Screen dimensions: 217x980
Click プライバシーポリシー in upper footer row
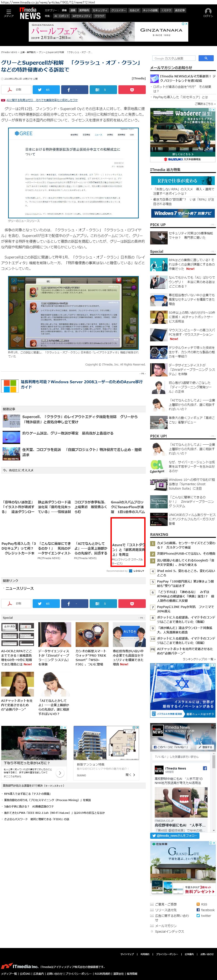167,954
